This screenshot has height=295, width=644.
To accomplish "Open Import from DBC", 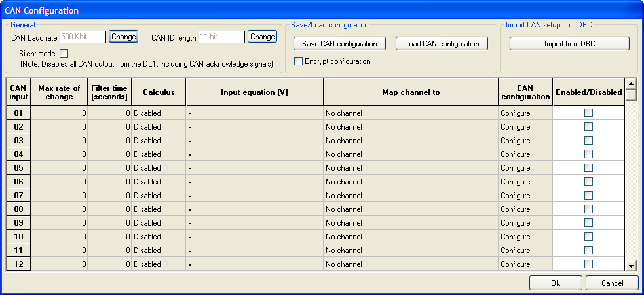I will [569, 44].
